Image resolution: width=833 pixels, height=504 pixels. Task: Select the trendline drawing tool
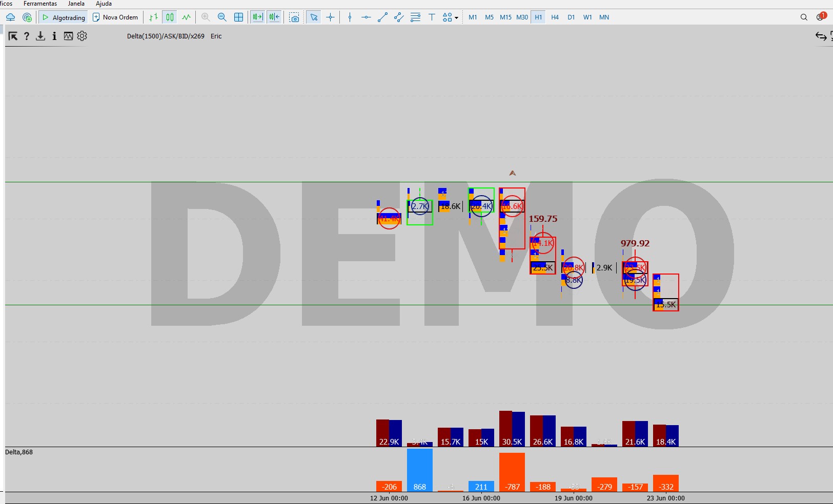[x=382, y=17]
